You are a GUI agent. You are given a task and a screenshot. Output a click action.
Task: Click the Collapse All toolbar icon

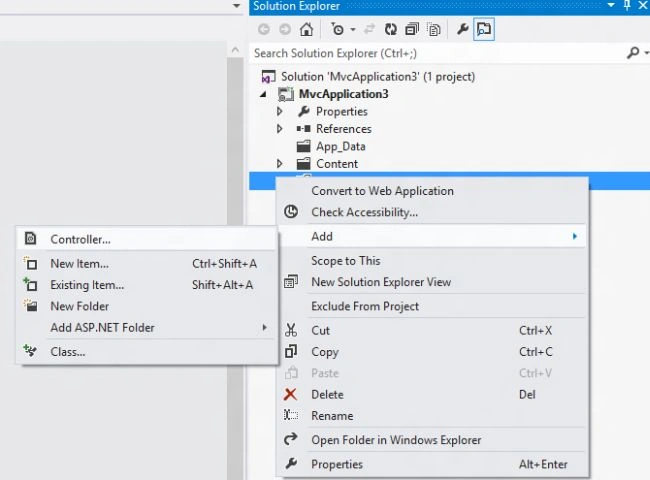(x=412, y=29)
